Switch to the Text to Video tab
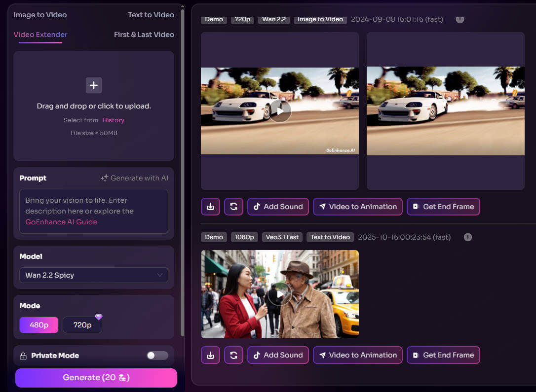536x392 pixels. tap(151, 15)
